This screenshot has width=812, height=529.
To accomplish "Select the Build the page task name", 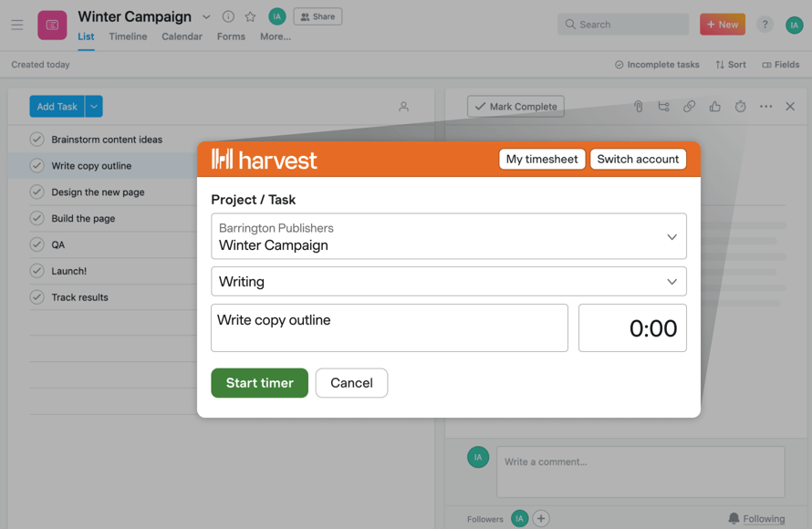I will pyautogui.click(x=83, y=218).
